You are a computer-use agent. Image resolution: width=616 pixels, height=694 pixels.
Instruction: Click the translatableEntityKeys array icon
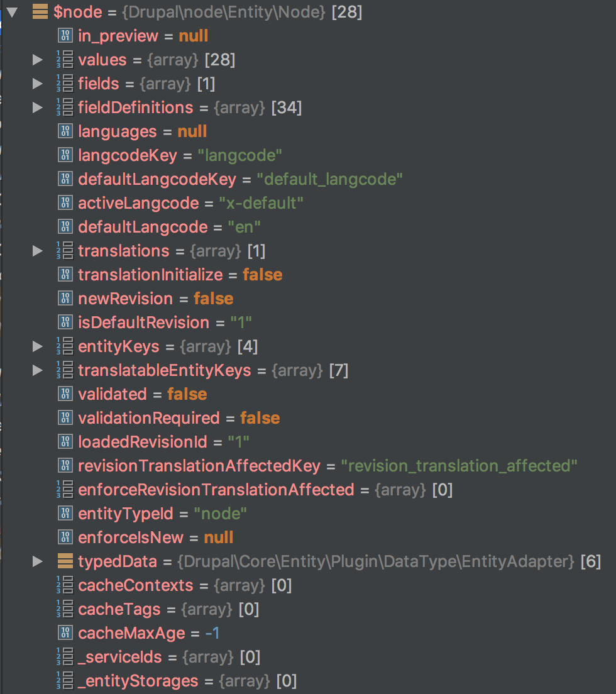[65, 370]
